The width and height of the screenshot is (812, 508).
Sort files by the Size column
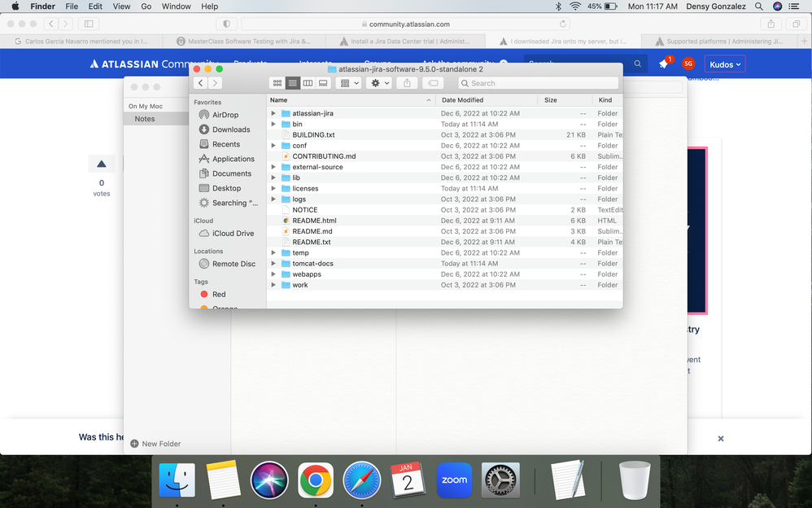[565, 100]
